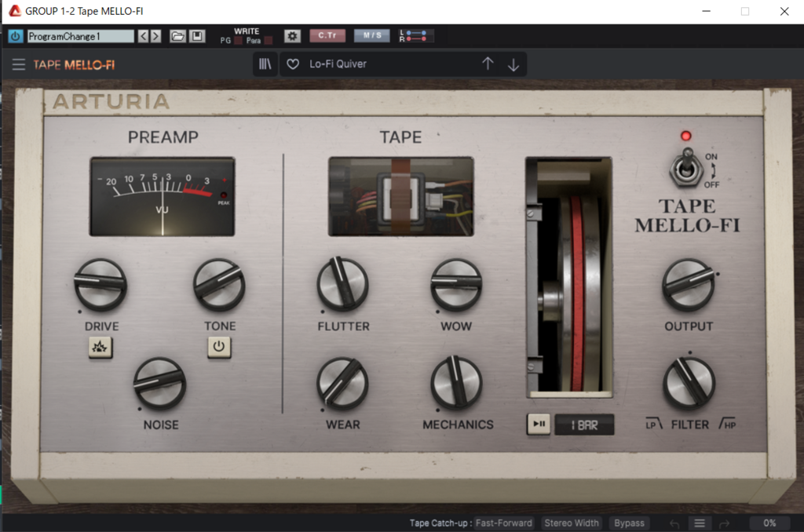804x532 pixels.
Task: Click the NOISE knob
Action: [x=159, y=384]
